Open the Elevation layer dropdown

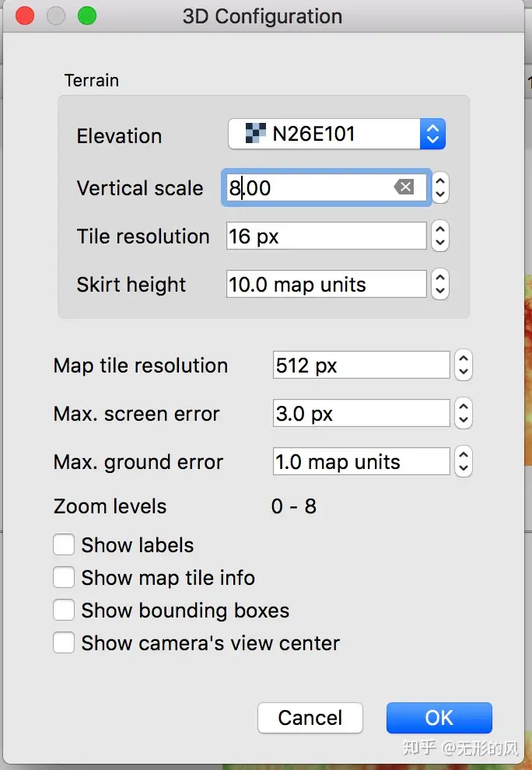[x=432, y=134]
